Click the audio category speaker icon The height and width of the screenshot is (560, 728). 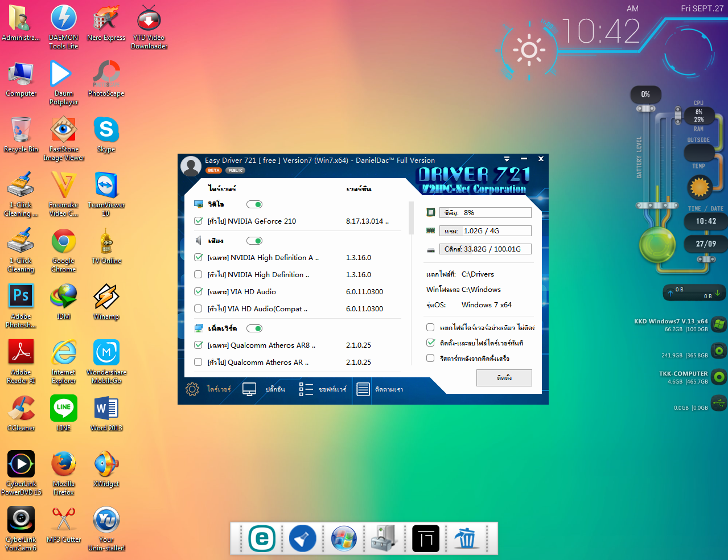pos(199,240)
